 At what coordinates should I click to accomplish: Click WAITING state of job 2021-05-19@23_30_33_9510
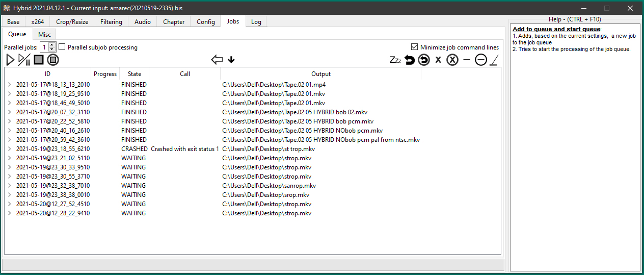click(133, 167)
